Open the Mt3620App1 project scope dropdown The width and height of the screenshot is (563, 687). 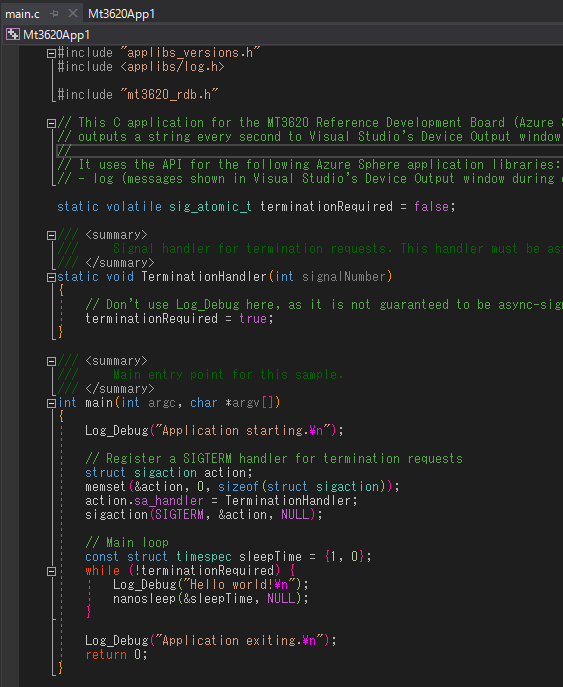[x=281, y=35]
